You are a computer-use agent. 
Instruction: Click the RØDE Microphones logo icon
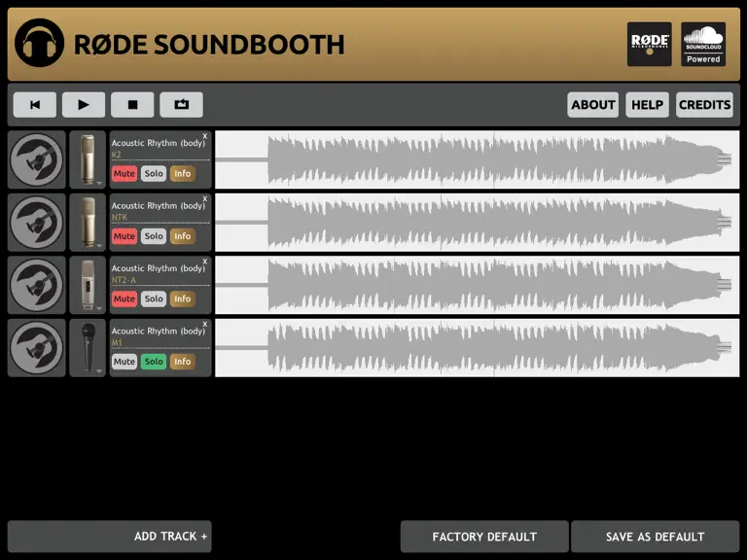point(650,44)
